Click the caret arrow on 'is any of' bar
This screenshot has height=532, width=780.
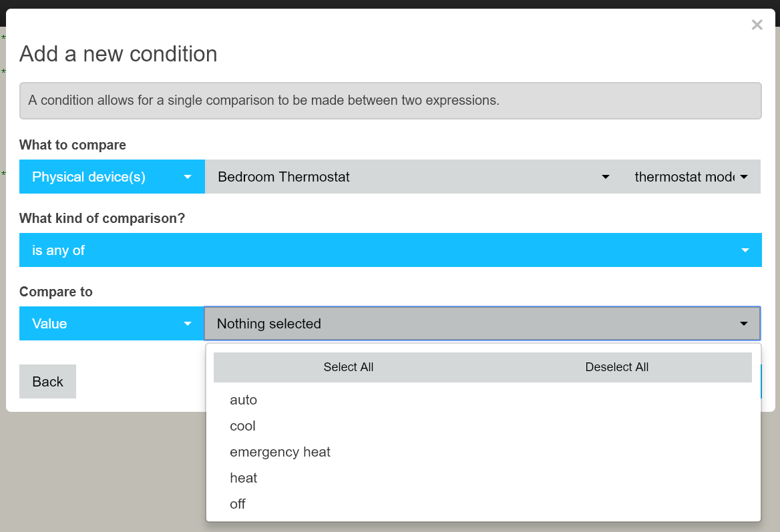(745, 250)
